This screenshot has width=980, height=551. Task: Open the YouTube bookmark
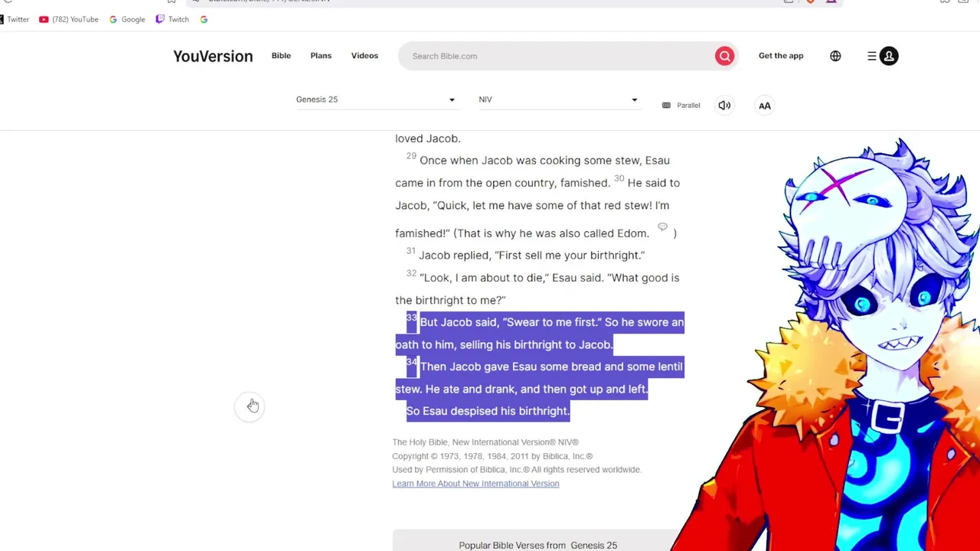(x=69, y=19)
